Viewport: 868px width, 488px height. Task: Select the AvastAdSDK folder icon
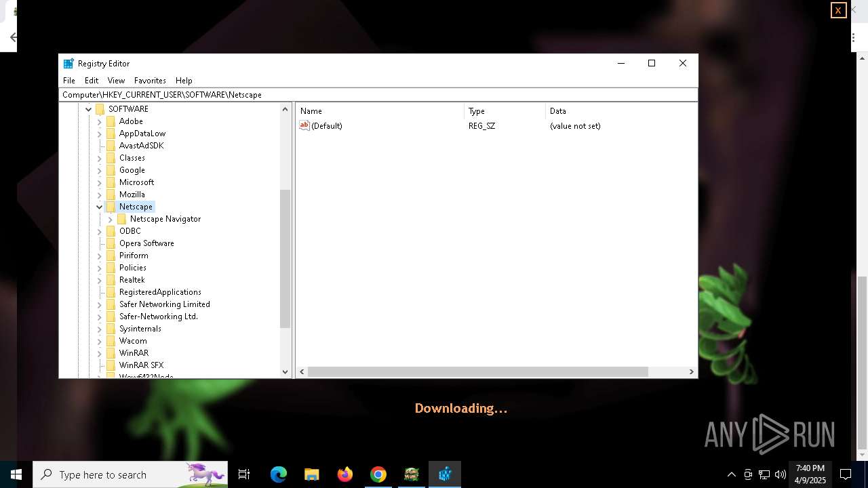111,146
